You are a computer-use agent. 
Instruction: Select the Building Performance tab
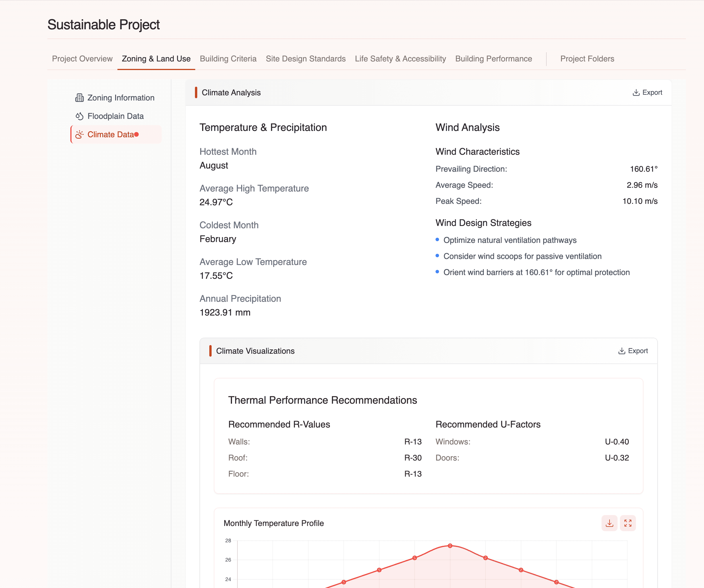point(494,59)
